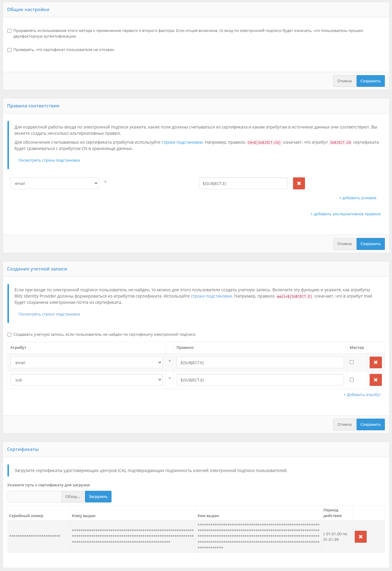Delete the email matching rule condition
The image size is (392, 571).
[x=299, y=183]
